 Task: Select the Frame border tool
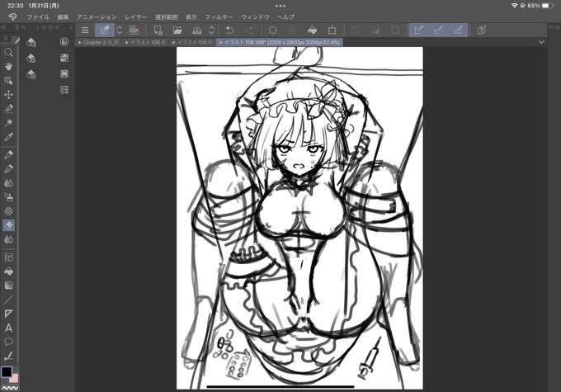coord(8,257)
